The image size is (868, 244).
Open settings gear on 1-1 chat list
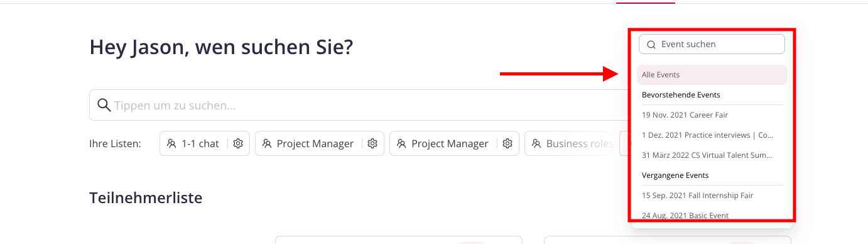[238, 143]
